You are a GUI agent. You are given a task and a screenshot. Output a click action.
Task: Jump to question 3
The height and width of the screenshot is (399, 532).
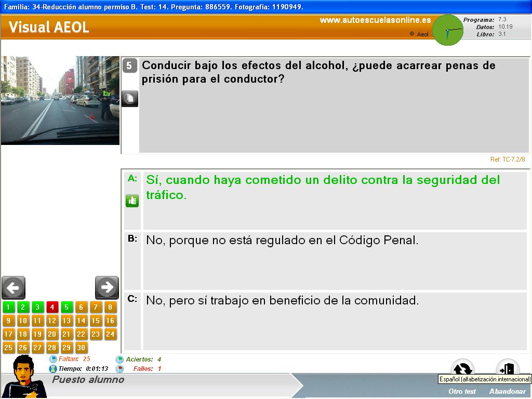coord(37,308)
